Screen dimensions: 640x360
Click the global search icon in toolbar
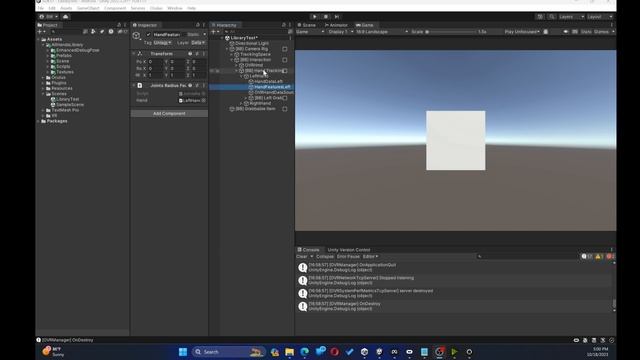552,17
